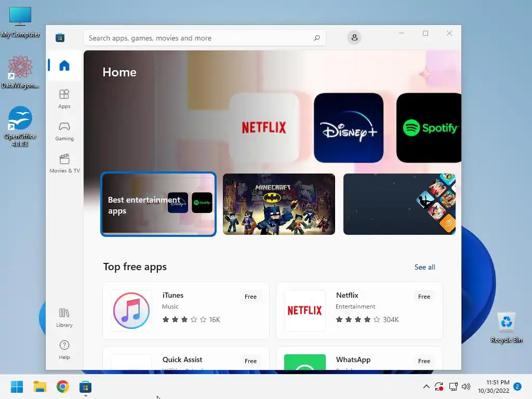Select the DataWagon desktop shortcut
The width and height of the screenshot is (532, 399).
coord(20,72)
